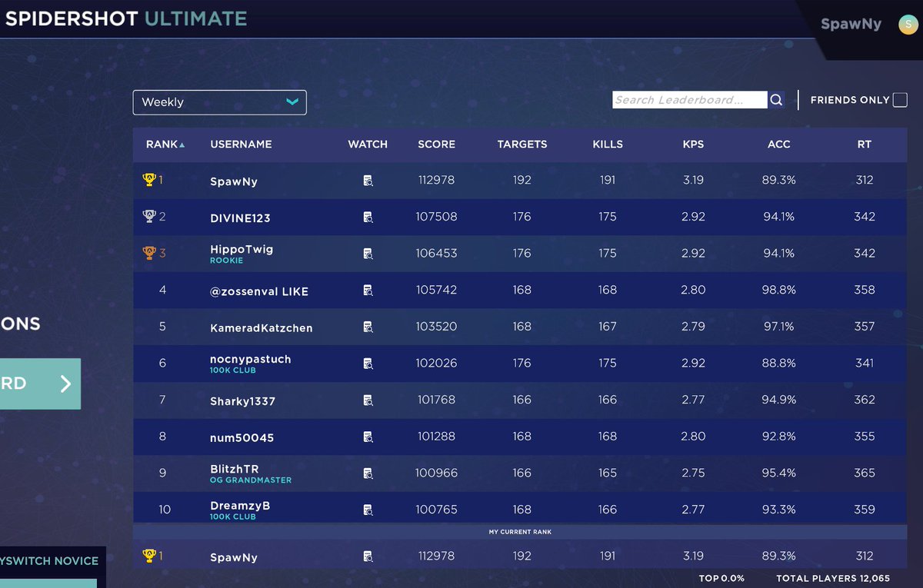Click the silver trophy beside rank 2
The width and height of the screenshot is (923, 588).
tap(149, 216)
